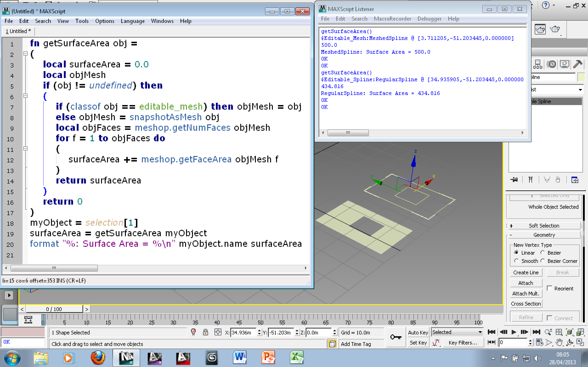Toggle the selection lock padlock icon
Viewport: 588px width, 367px height.
(x=205, y=332)
